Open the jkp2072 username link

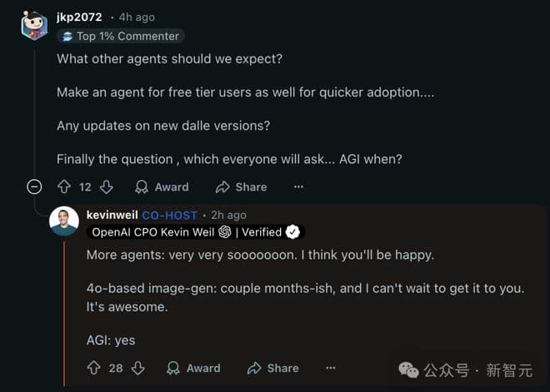point(79,17)
